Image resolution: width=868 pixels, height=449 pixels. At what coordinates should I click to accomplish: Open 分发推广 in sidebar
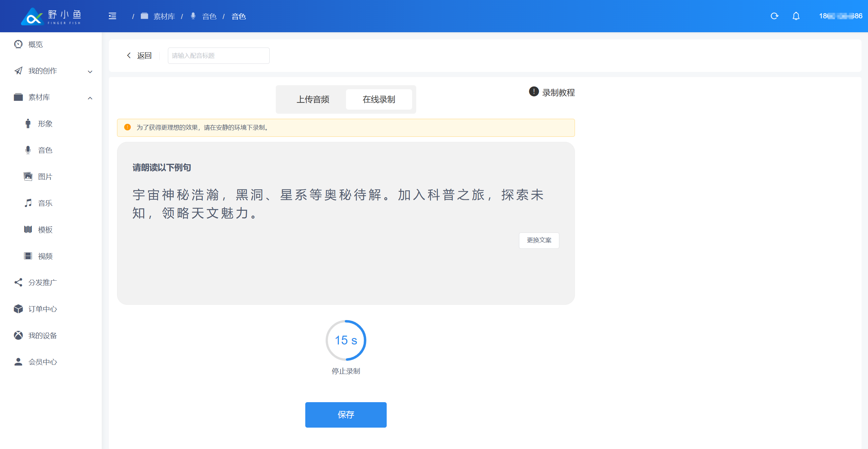[42, 282]
